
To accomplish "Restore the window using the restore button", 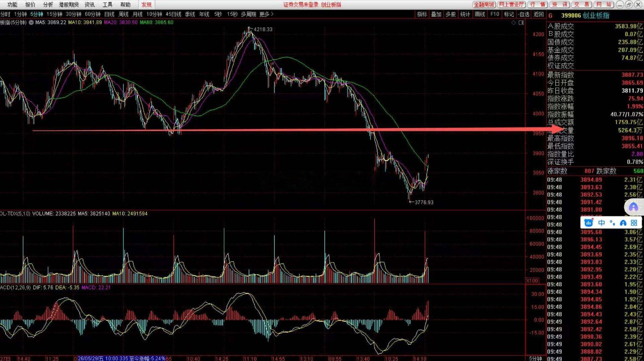I will 629,5.
